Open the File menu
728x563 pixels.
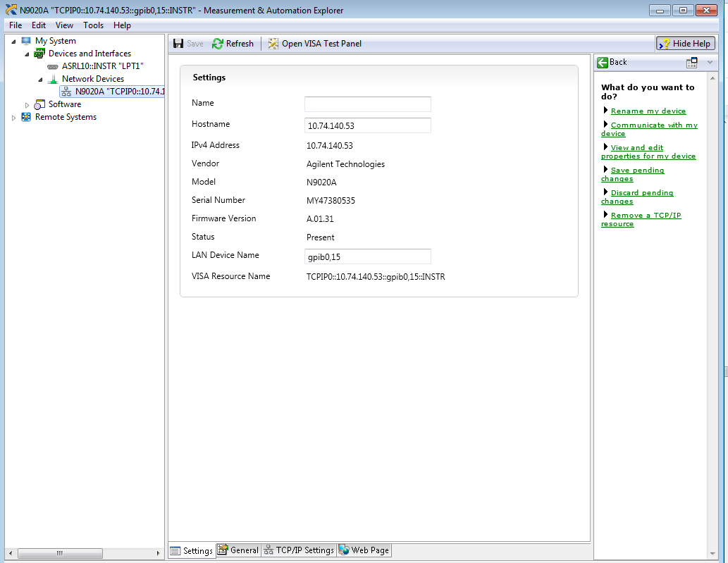click(16, 25)
